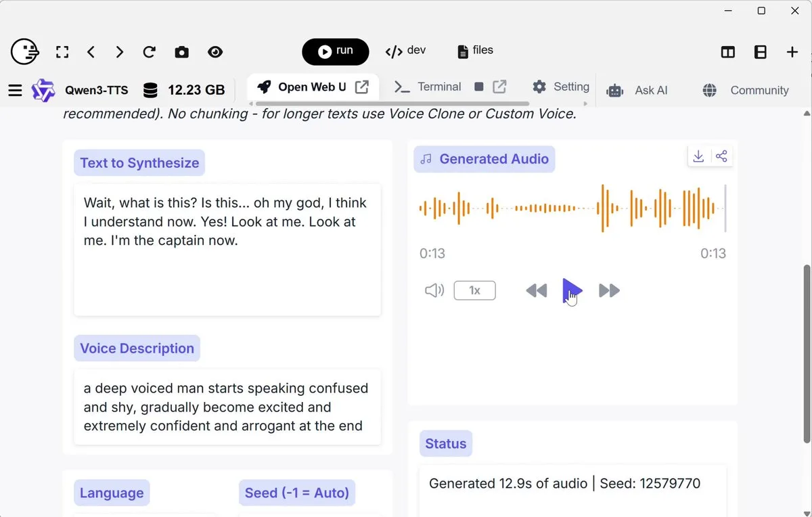Reload the page with refresh icon
812x517 pixels.
tap(150, 52)
